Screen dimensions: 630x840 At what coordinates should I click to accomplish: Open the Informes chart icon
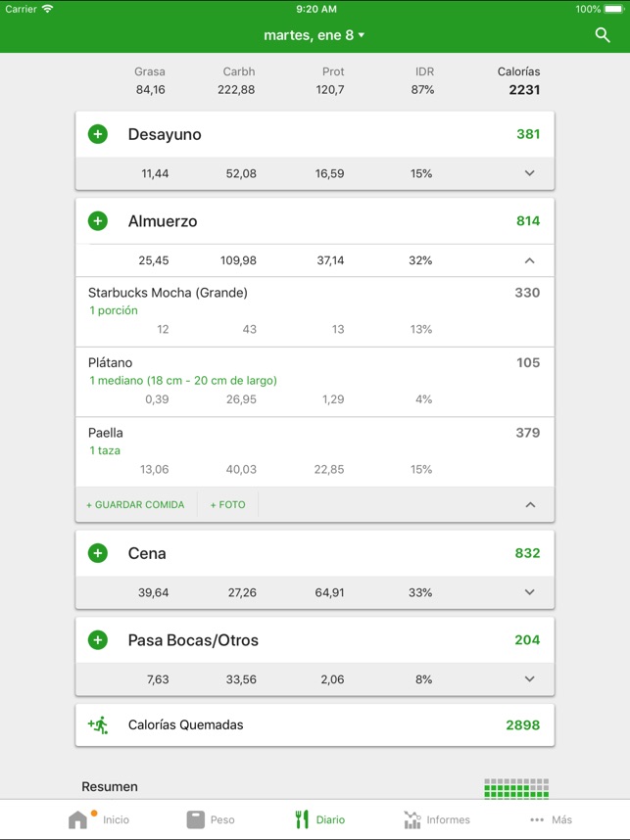(412, 819)
